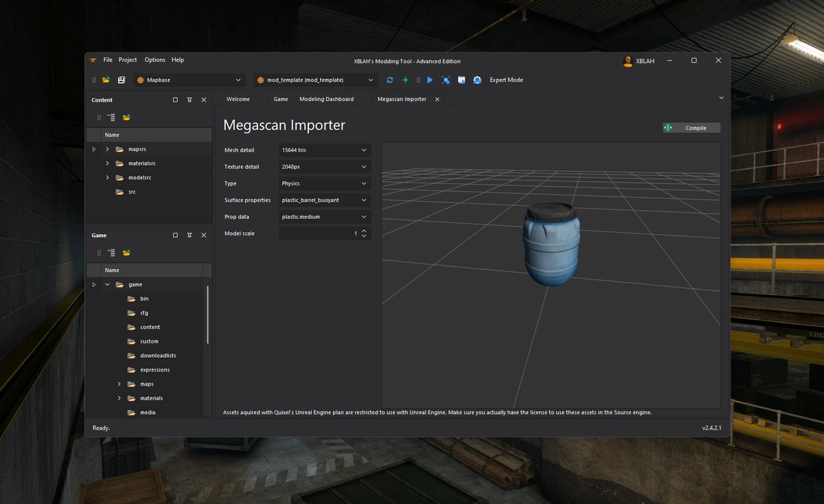
Task: Open the File menu
Action: point(108,60)
